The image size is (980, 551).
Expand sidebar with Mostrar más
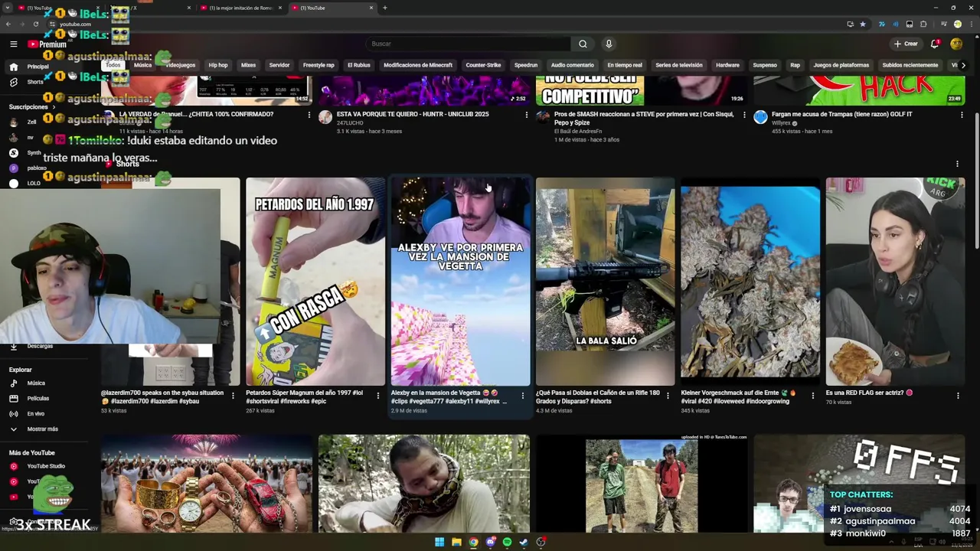[x=42, y=429]
